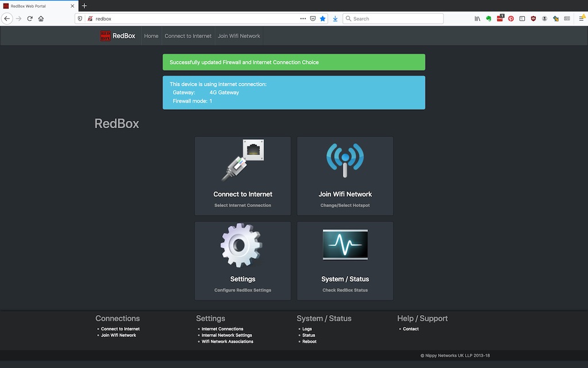Open the tracking protection shield panel

(x=80, y=18)
